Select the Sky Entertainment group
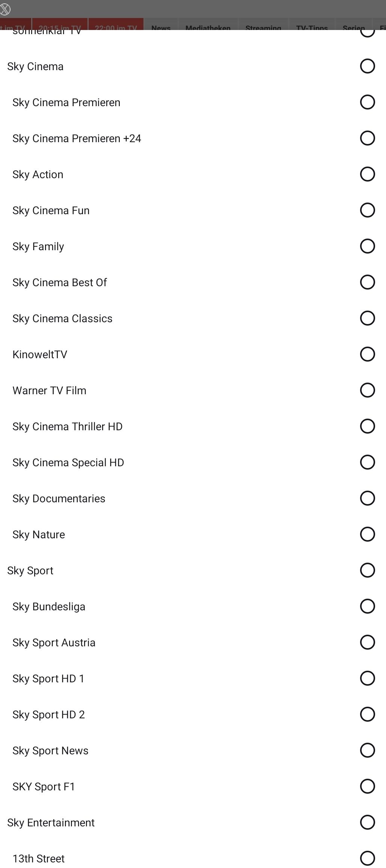The height and width of the screenshot is (868, 386). point(367,822)
